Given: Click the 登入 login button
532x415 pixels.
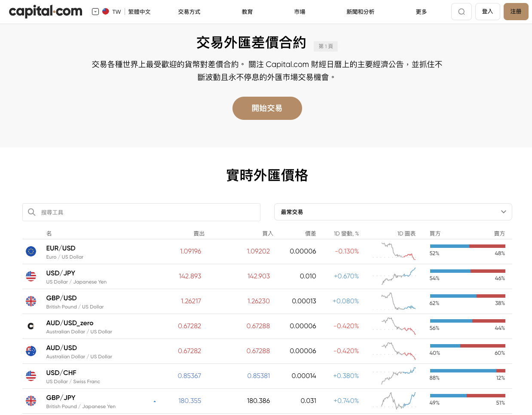Looking at the screenshot, I should 488,12.
